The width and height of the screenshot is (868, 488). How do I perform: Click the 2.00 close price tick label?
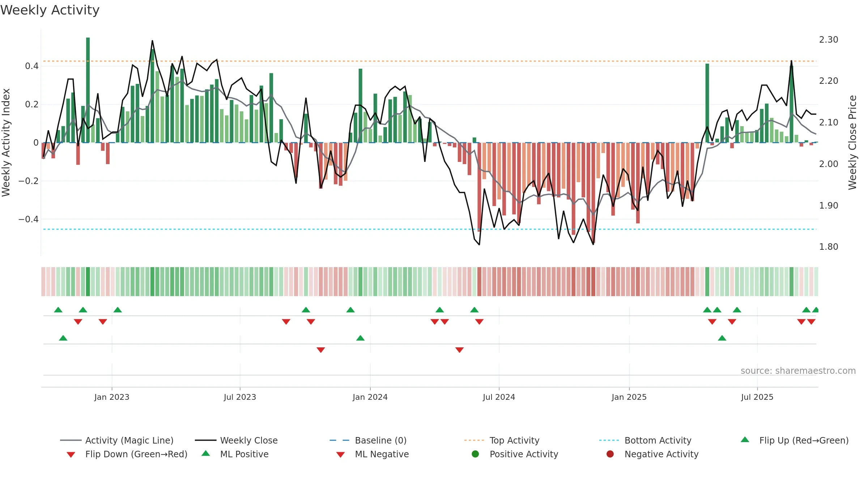[x=829, y=164]
